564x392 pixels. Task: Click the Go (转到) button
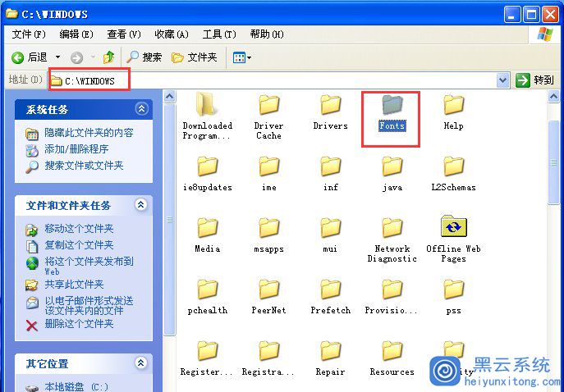[x=534, y=80]
